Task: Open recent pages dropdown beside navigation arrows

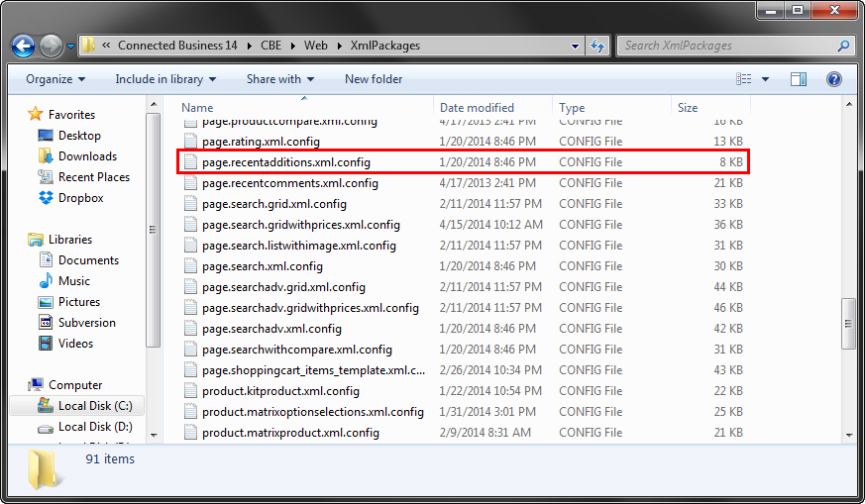Action: coord(70,47)
